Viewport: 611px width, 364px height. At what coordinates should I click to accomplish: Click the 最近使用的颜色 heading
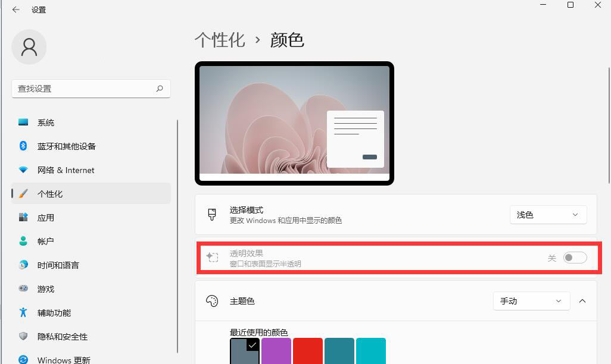[x=258, y=332]
